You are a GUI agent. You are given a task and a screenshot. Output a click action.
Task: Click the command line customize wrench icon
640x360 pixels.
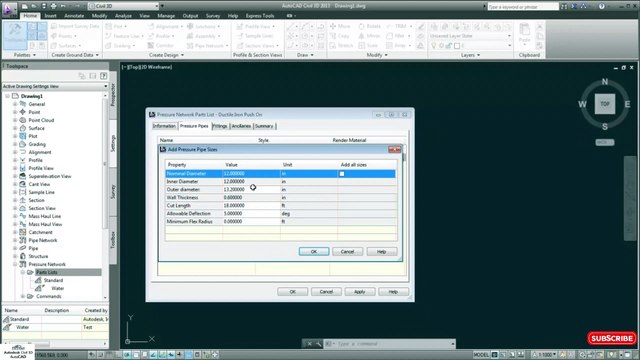319,344
